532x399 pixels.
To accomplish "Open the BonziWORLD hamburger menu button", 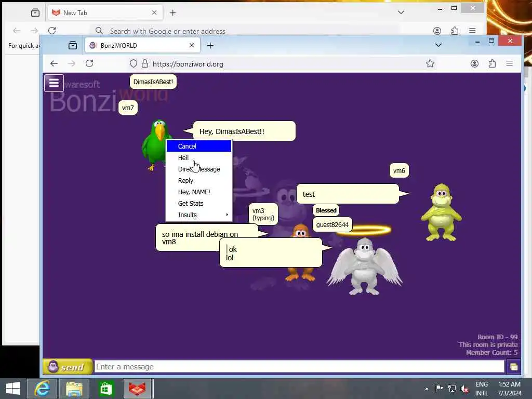I will 54,83.
